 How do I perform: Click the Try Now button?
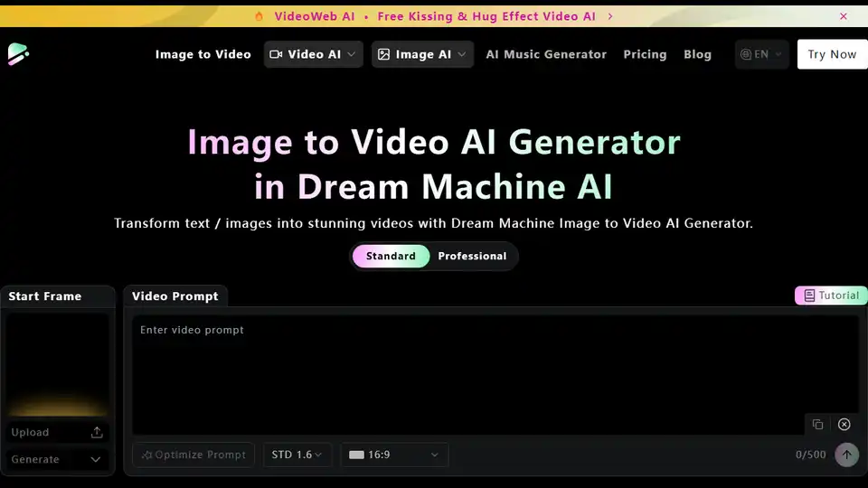(832, 54)
